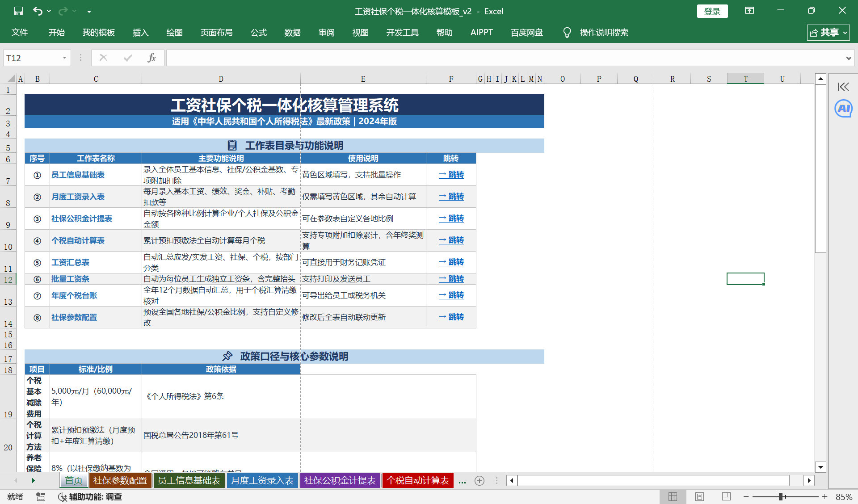Click the horizontal scroll left arrow
The height and width of the screenshot is (504, 858).
coord(512,481)
